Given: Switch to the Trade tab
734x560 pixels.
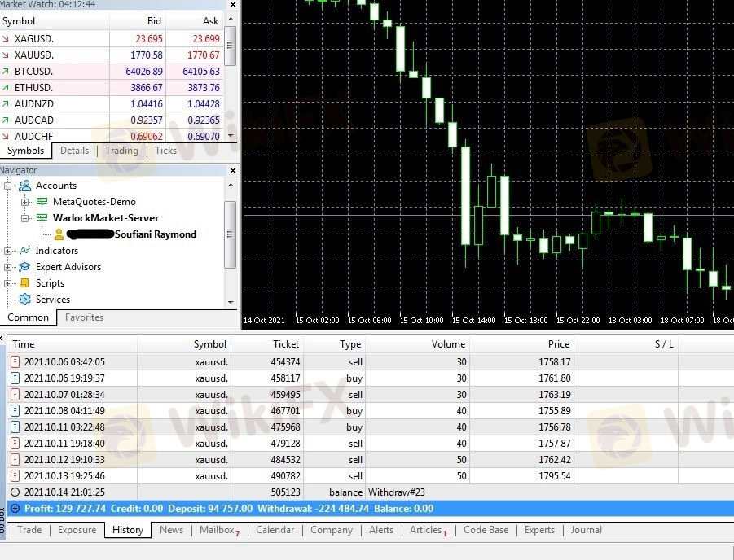Looking at the screenshot, I should click(29, 530).
